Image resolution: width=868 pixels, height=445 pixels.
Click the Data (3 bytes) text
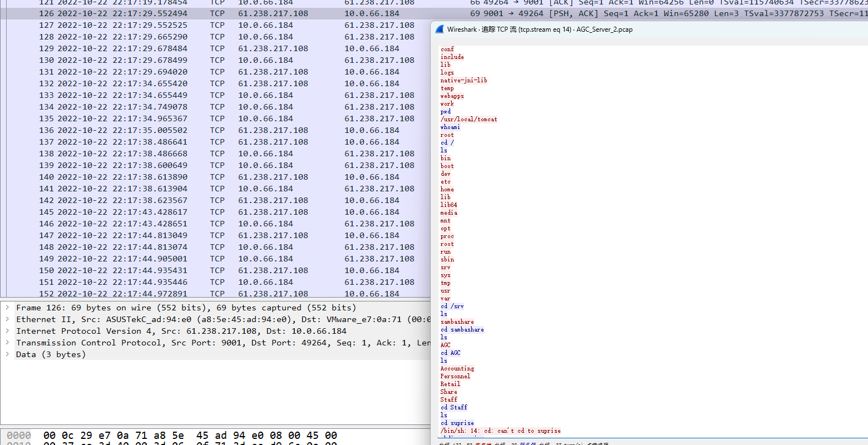(x=51, y=354)
